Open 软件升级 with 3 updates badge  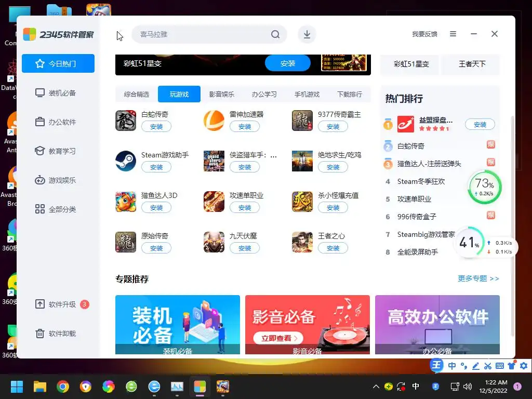(58, 304)
